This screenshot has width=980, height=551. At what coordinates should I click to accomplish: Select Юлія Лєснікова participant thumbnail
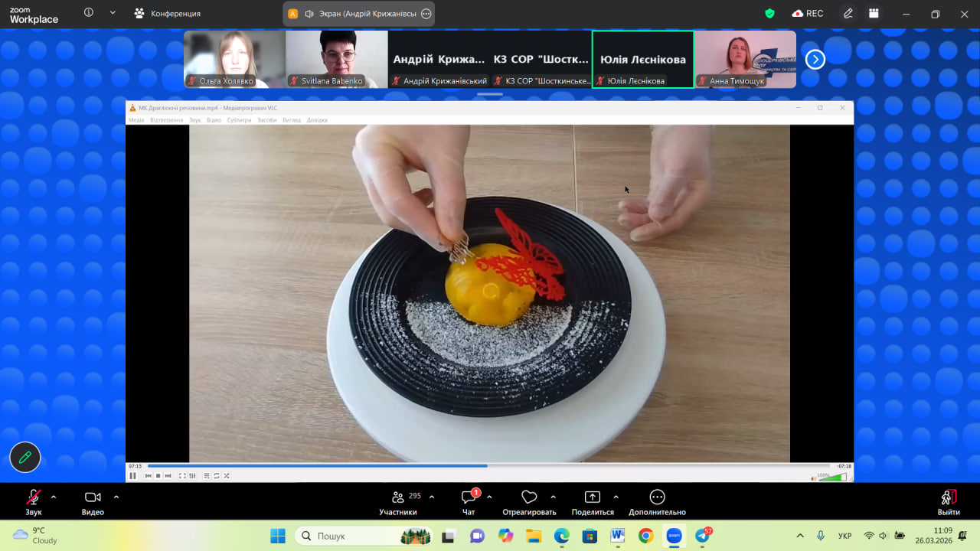642,60
